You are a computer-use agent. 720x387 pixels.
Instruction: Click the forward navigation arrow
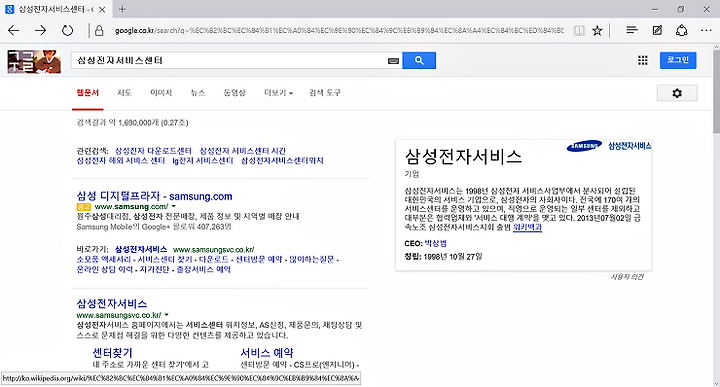40,31
